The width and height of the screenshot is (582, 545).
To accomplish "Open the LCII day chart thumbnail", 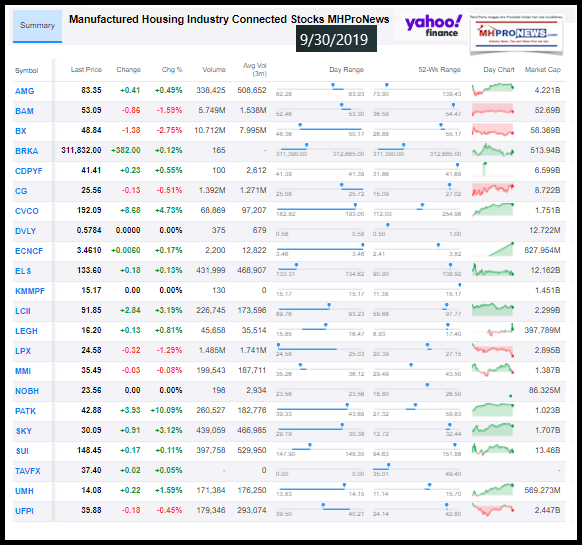I will point(493,310).
